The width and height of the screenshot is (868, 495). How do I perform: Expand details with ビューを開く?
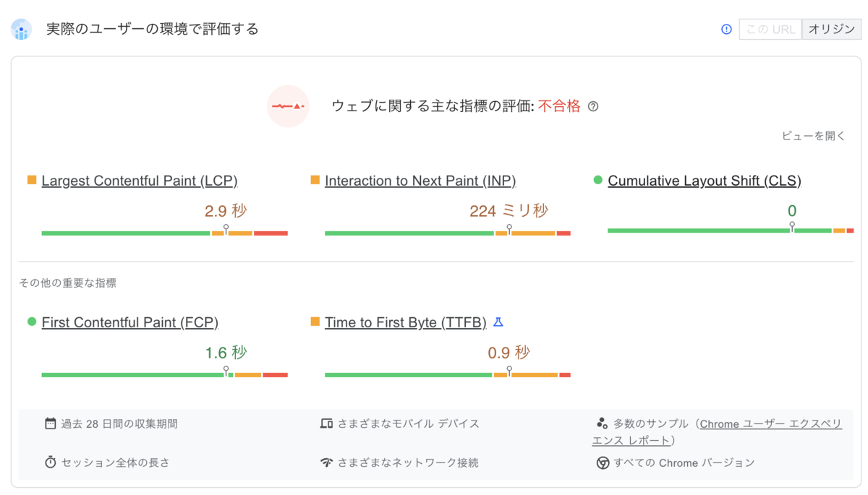click(813, 136)
